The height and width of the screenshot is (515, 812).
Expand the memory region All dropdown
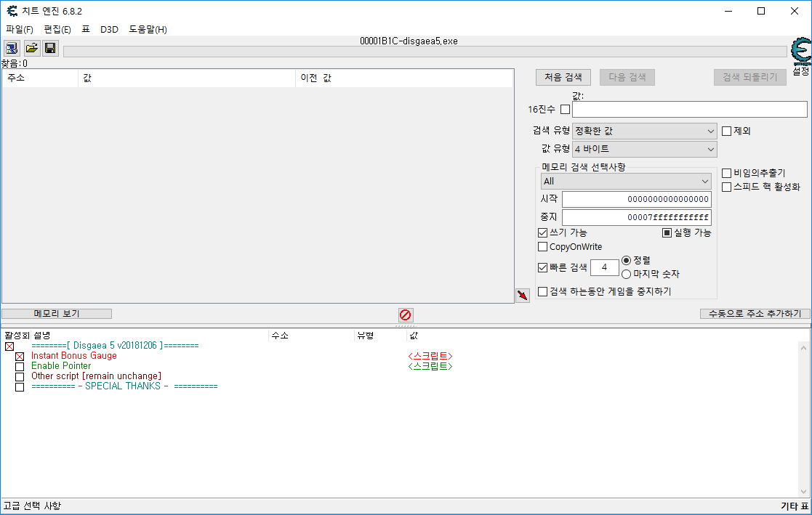point(626,181)
